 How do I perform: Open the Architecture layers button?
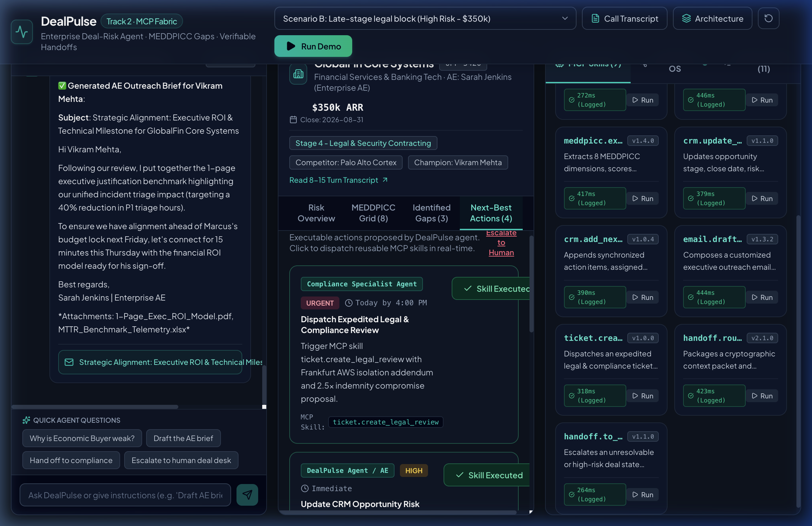(713, 18)
